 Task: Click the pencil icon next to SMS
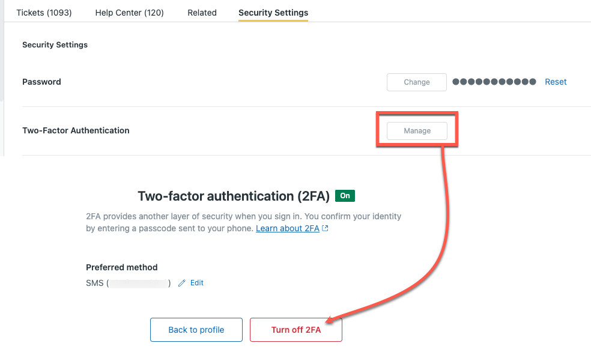tap(182, 283)
